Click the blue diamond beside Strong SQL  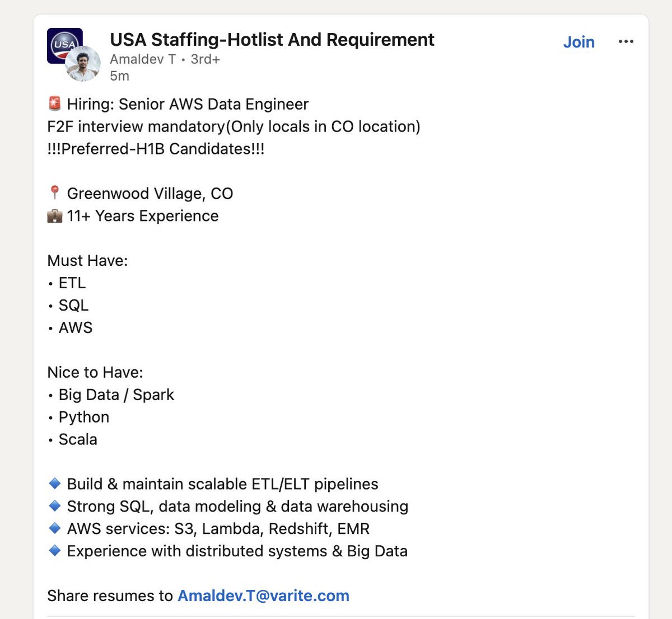click(x=55, y=505)
